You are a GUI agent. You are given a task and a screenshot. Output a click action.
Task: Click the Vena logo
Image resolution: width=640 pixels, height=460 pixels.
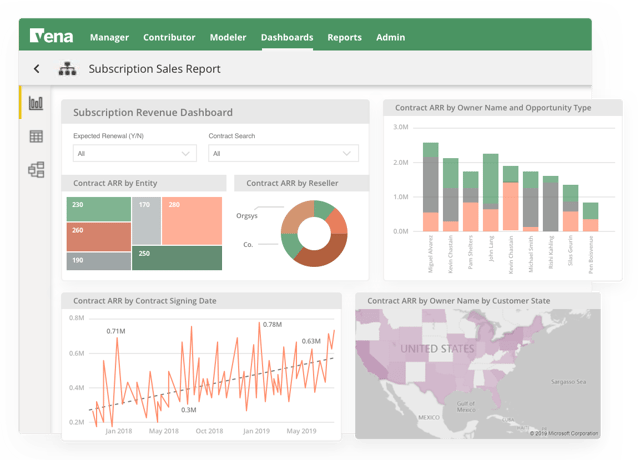[x=51, y=36]
